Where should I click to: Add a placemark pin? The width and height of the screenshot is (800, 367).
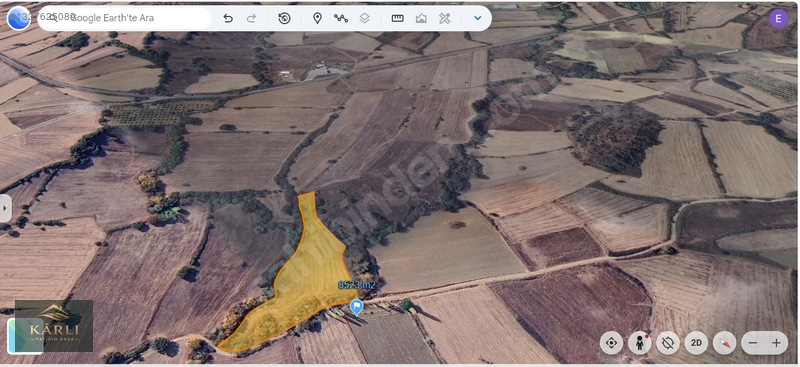(317, 18)
